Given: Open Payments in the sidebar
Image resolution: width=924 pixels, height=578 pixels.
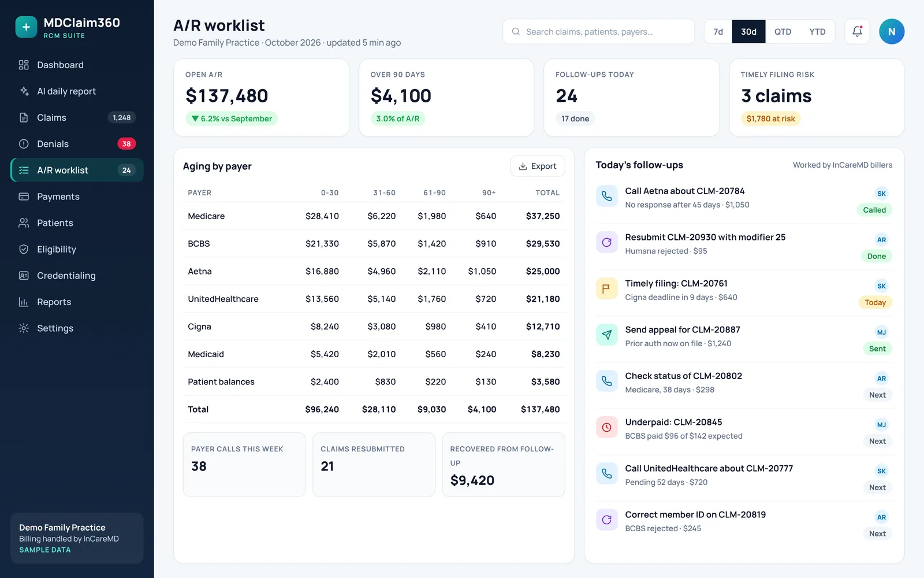Looking at the screenshot, I should [x=77, y=197].
